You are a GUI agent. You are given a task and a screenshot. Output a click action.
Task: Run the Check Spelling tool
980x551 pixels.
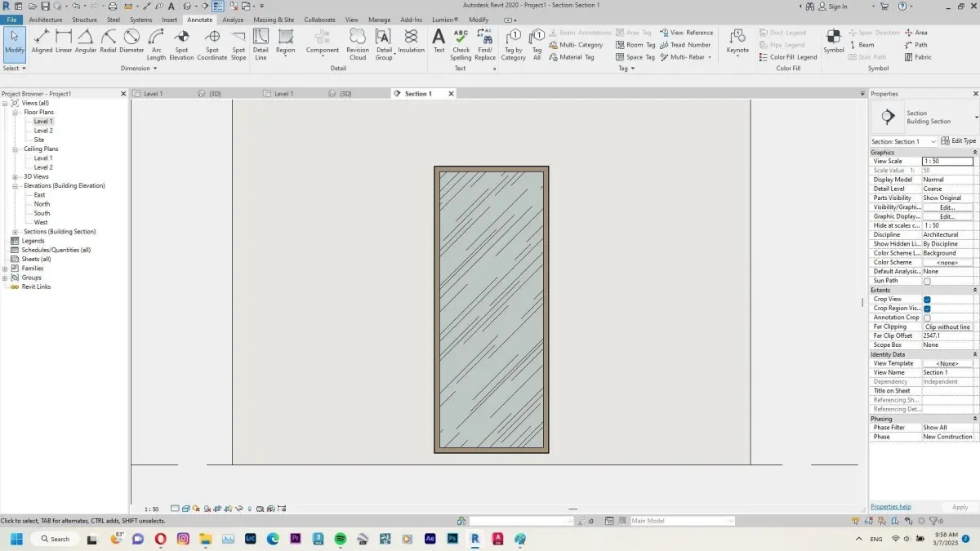[x=461, y=45]
